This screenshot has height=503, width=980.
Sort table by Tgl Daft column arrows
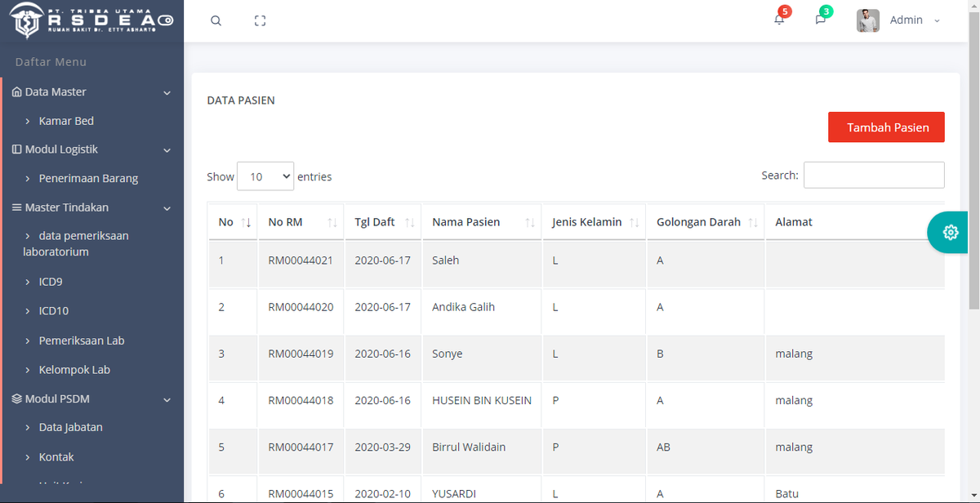[410, 223]
